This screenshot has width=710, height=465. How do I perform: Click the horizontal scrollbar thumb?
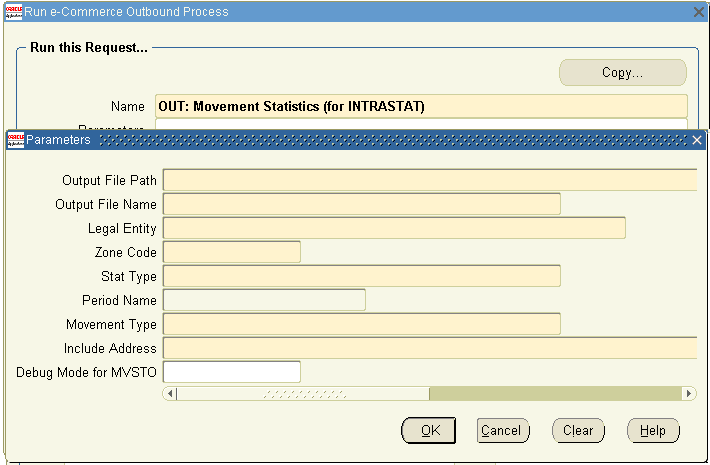click(303, 393)
